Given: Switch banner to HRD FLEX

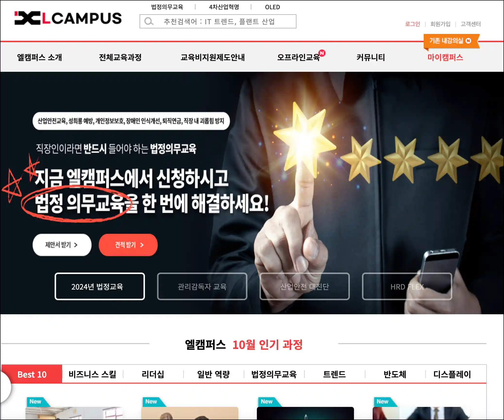Looking at the screenshot, I should pos(407,286).
